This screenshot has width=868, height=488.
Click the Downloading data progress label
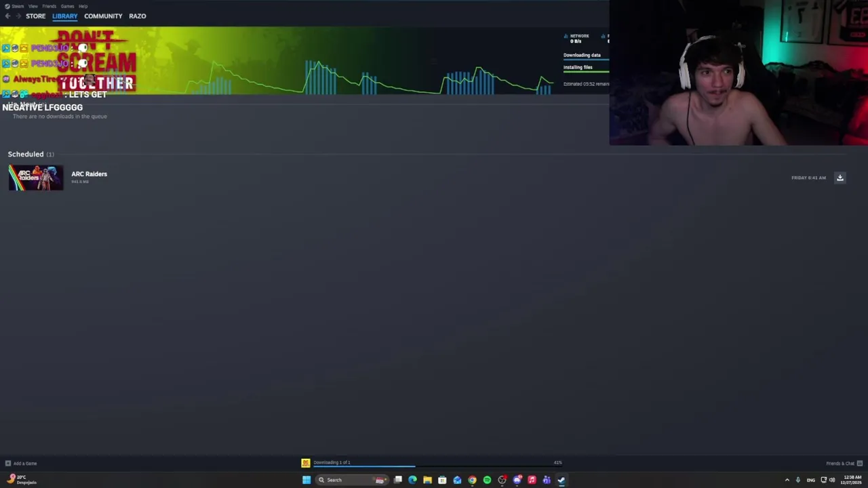pos(582,55)
